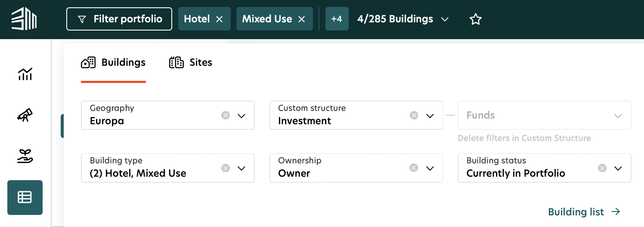Switch to the Sites tab
Screen dimensions: 644x227
191,63
